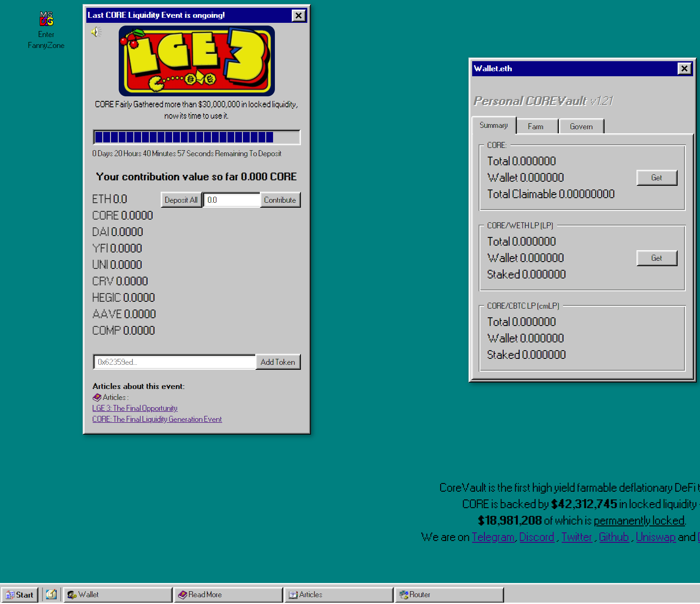Open CORE: The Final Liquidity Generation Event link
The height and width of the screenshot is (604, 700).
157,419
